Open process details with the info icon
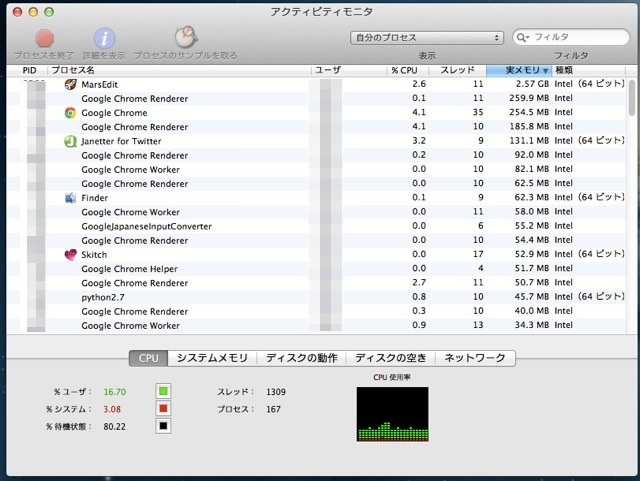Viewport: 640px width, 481px height. point(104,38)
